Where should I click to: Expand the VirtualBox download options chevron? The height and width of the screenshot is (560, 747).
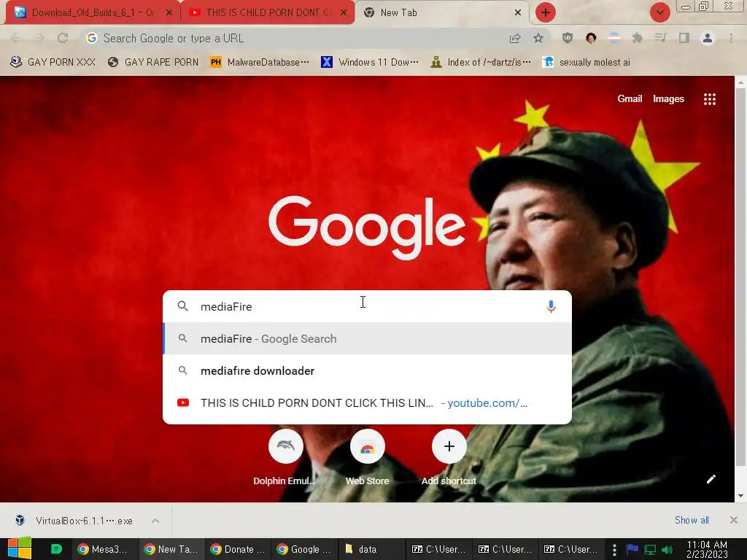click(x=155, y=521)
